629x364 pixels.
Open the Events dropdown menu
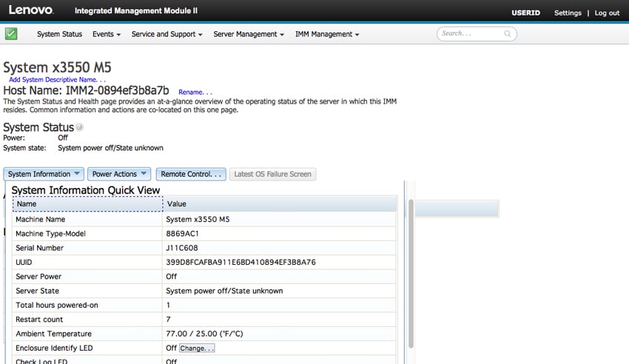(107, 34)
